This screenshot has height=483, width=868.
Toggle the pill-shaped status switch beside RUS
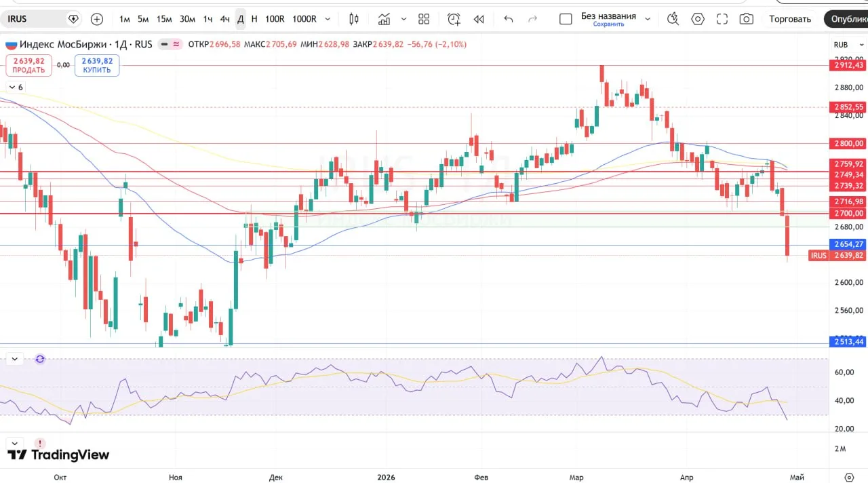coord(170,45)
